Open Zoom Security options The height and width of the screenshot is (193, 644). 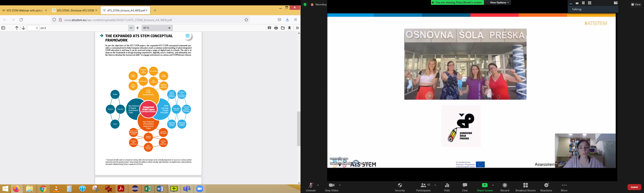tap(400, 187)
